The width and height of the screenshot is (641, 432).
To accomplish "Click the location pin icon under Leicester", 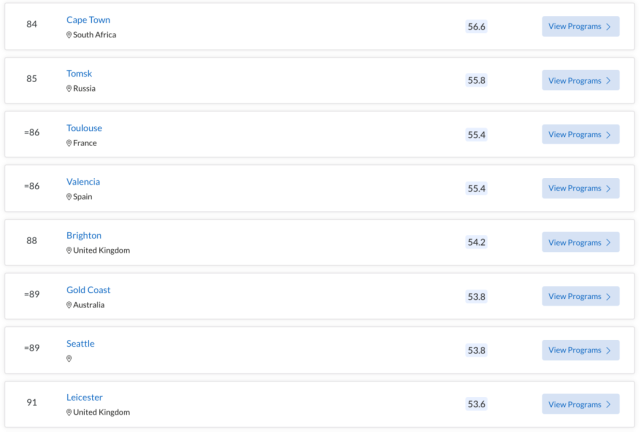I will (69, 412).
